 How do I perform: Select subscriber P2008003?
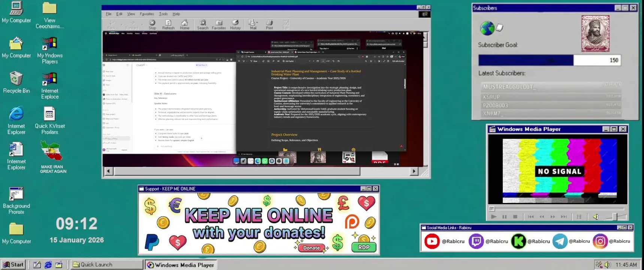pos(551,105)
